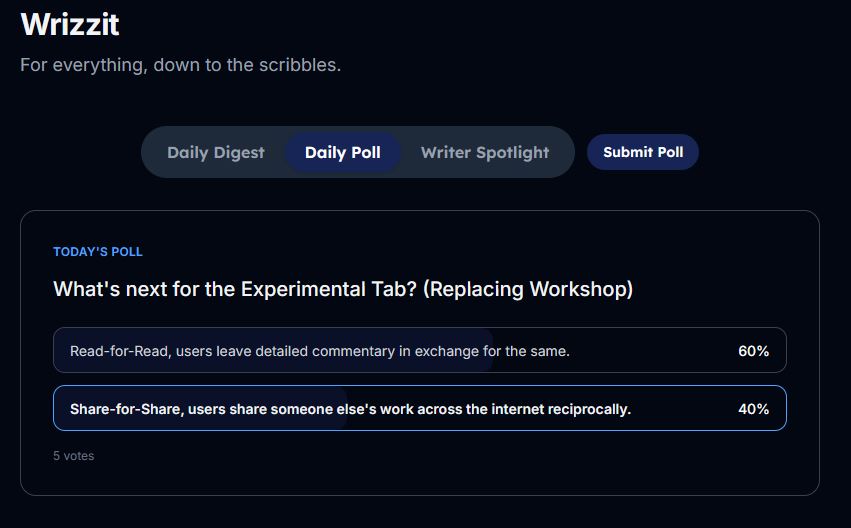This screenshot has height=528, width=851.
Task: Switch to the Writer Spotlight tab
Action: [485, 153]
